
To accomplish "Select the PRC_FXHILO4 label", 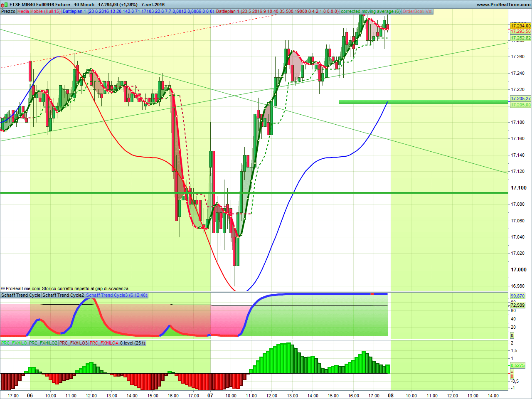I will tap(104, 343).
